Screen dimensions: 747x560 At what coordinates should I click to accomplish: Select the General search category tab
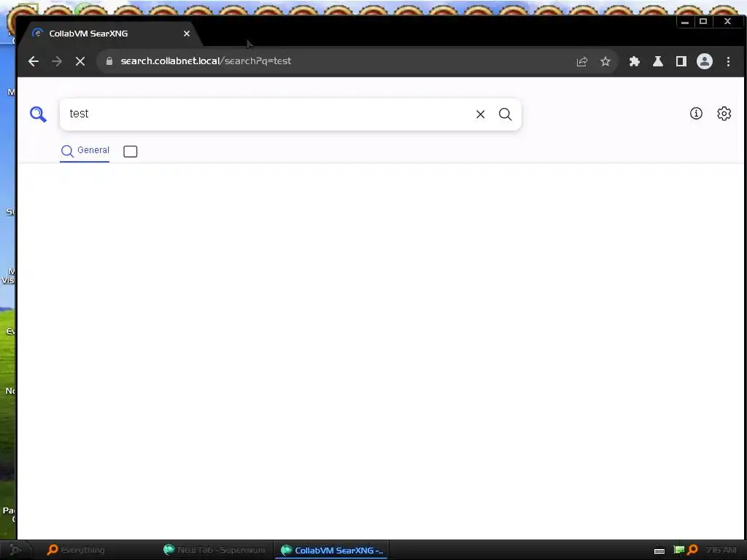tap(85, 151)
